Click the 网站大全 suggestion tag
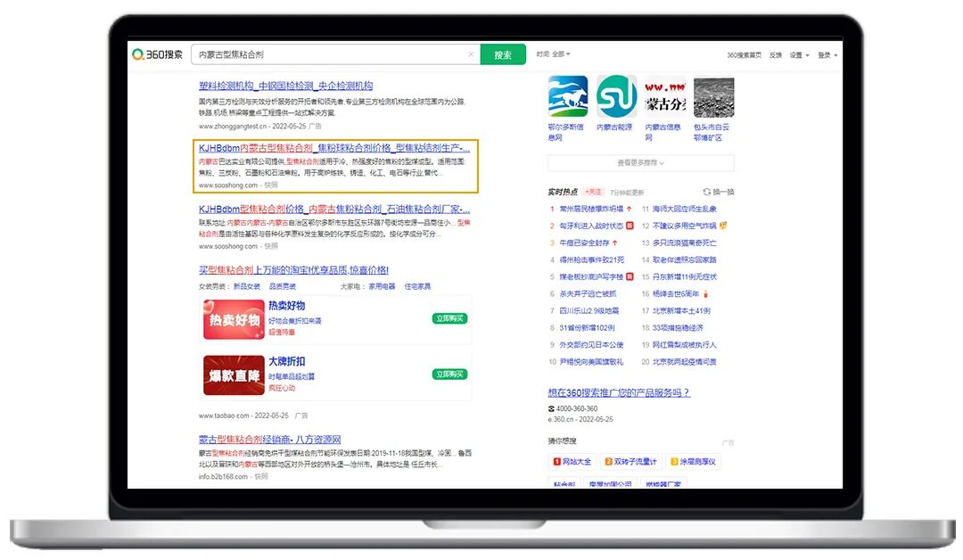The image size is (963, 560). (x=572, y=462)
